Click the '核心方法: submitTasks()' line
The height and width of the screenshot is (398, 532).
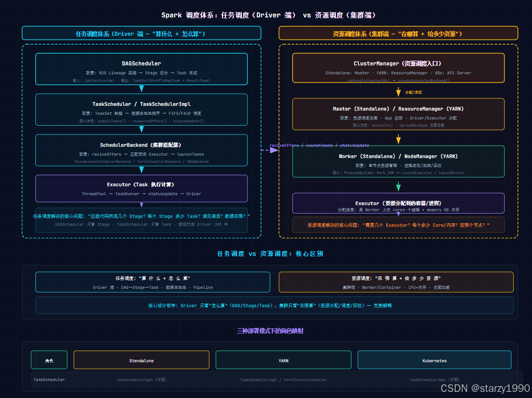[142, 121]
